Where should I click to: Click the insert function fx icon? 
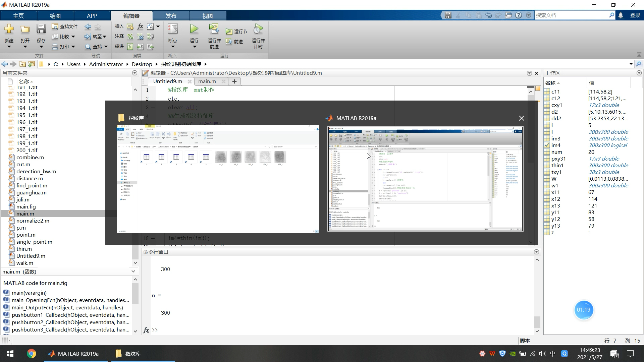(x=140, y=26)
